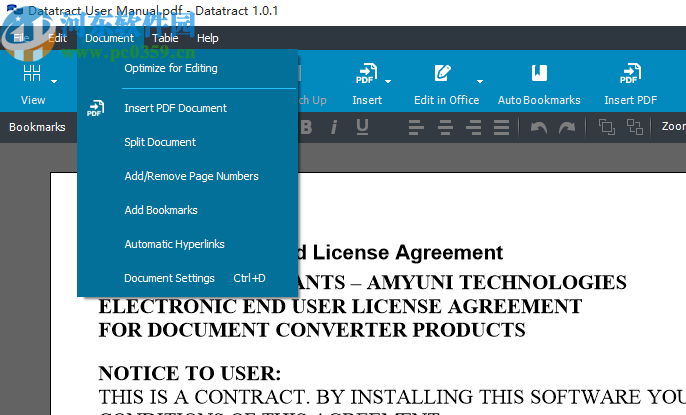The width and height of the screenshot is (686, 415).
Task: Align text right
Action: click(x=473, y=127)
